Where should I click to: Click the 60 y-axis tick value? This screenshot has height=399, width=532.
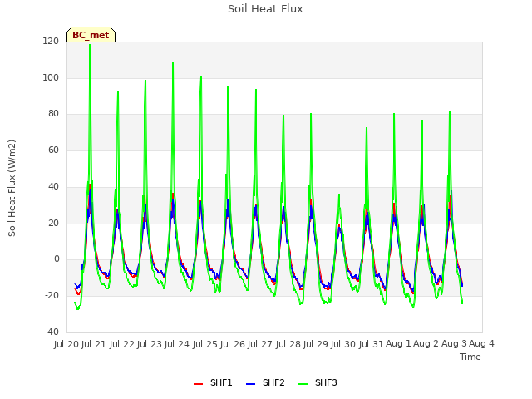click(53, 150)
